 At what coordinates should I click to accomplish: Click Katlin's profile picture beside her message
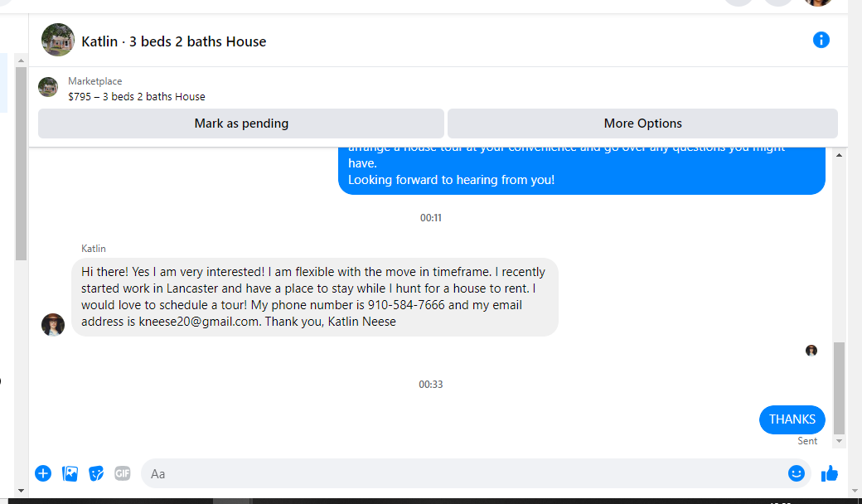coord(53,325)
